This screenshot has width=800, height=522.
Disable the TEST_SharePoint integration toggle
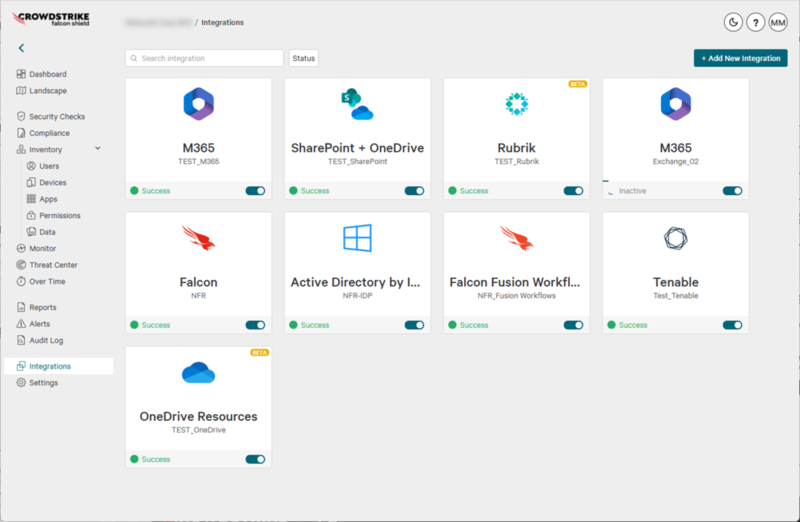click(414, 191)
